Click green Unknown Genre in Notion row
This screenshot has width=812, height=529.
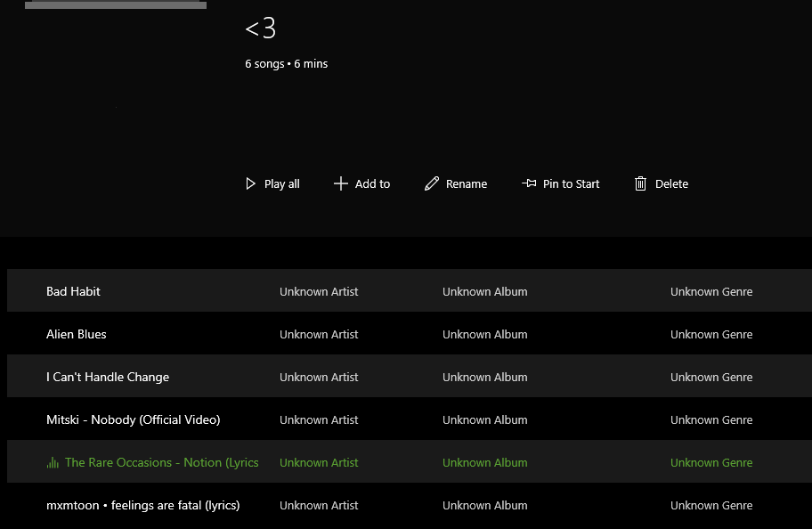coord(711,463)
